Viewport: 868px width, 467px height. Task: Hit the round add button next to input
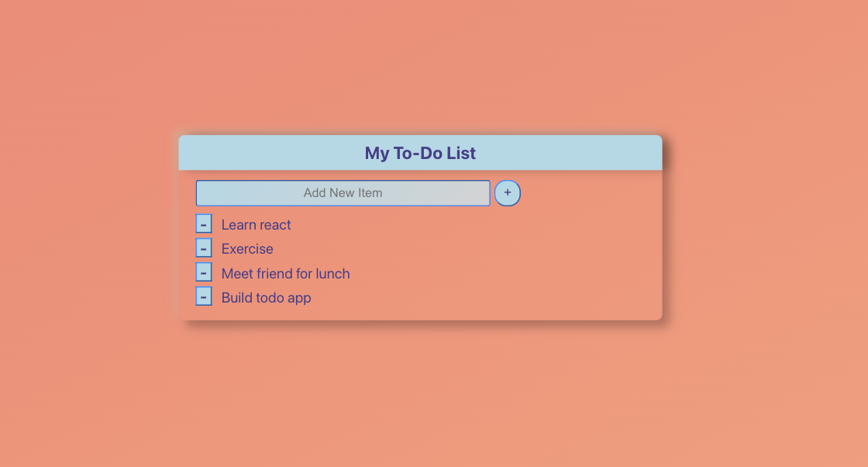(x=508, y=193)
